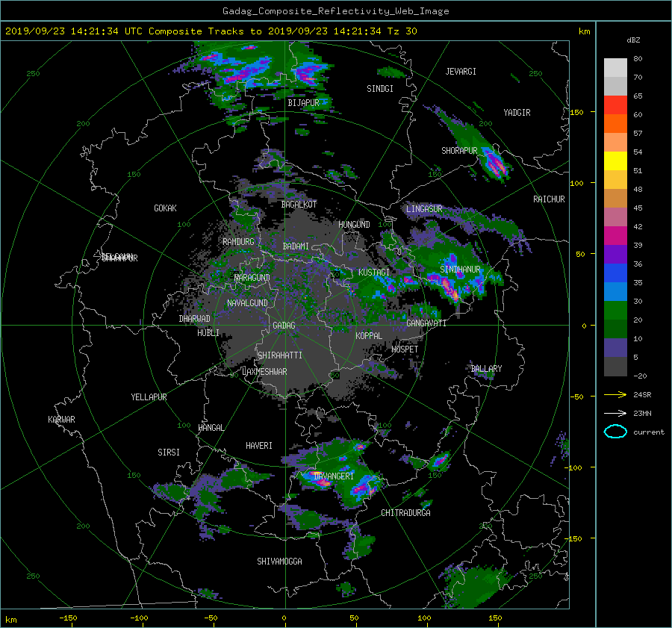This screenshot has width=672, height=628.
Task: Click the 150 km right axis tick label
Action: [x=576, y=112]
